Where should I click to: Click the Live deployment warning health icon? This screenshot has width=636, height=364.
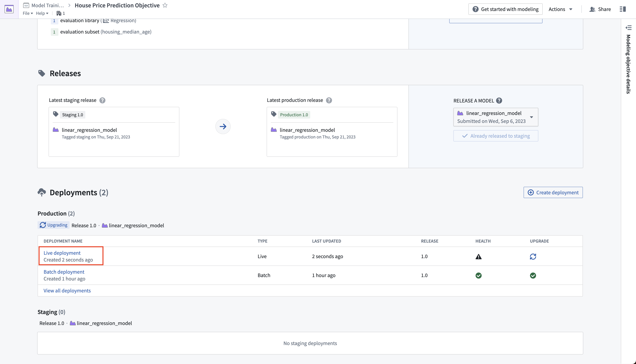click(x=479, y=256)
